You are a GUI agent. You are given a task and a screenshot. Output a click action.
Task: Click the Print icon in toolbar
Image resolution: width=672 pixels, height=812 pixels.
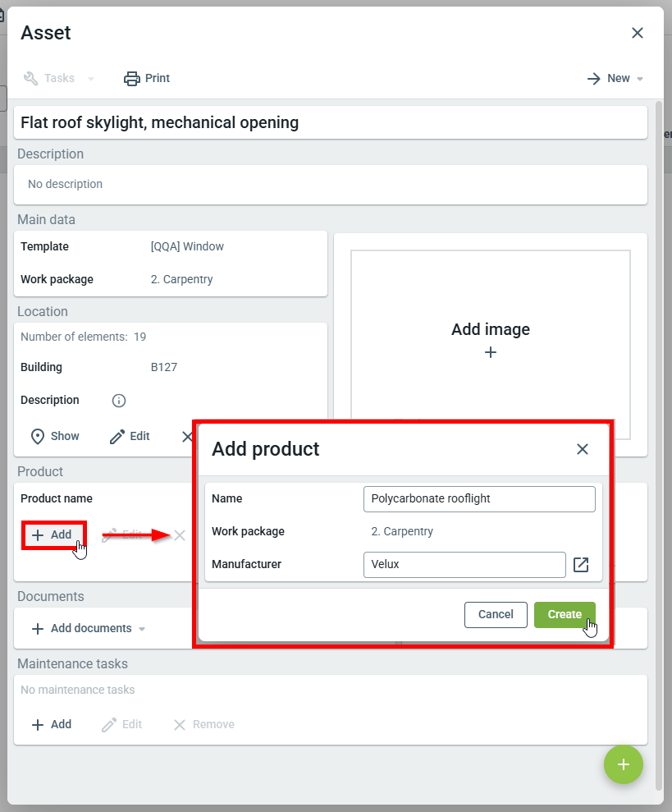point(132,79)
